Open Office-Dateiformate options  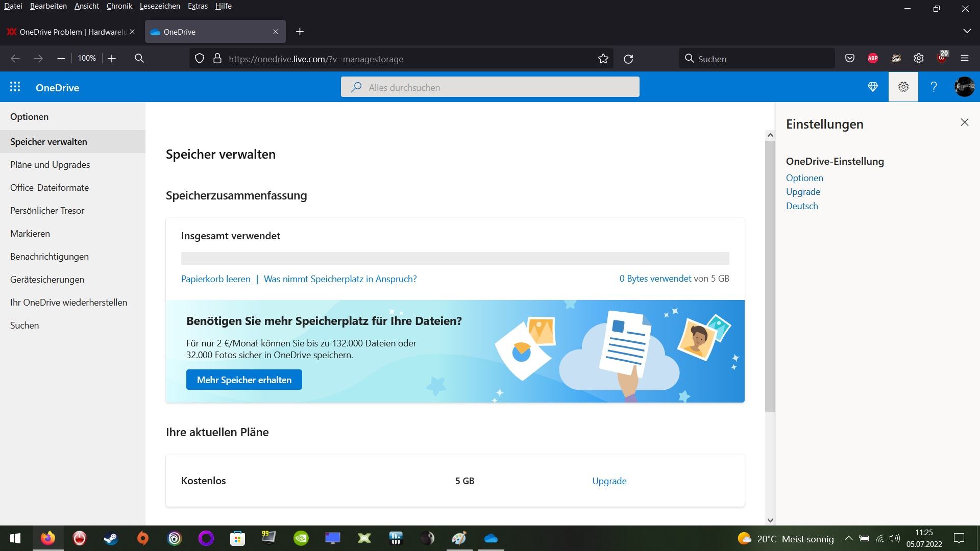tap(72, 188)
